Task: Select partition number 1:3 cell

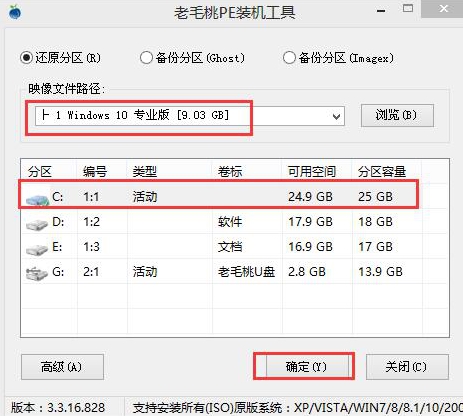Action: pyautogui.click(x=91, y=247)
